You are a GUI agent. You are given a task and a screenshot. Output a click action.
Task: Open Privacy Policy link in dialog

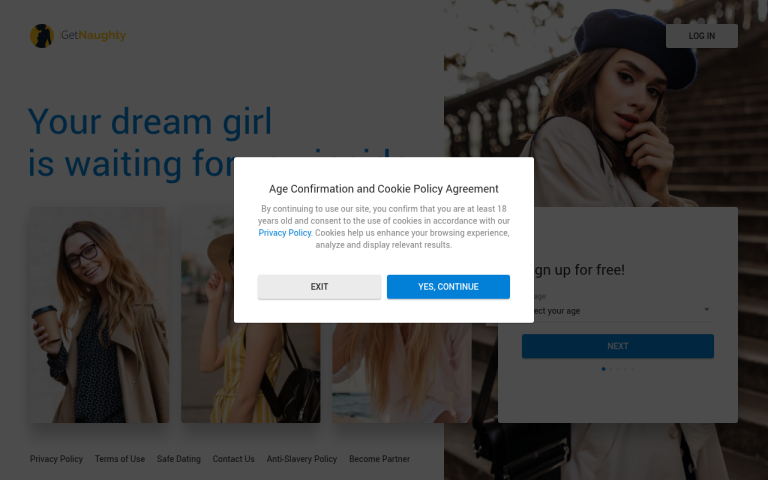(x=285, y=233)
